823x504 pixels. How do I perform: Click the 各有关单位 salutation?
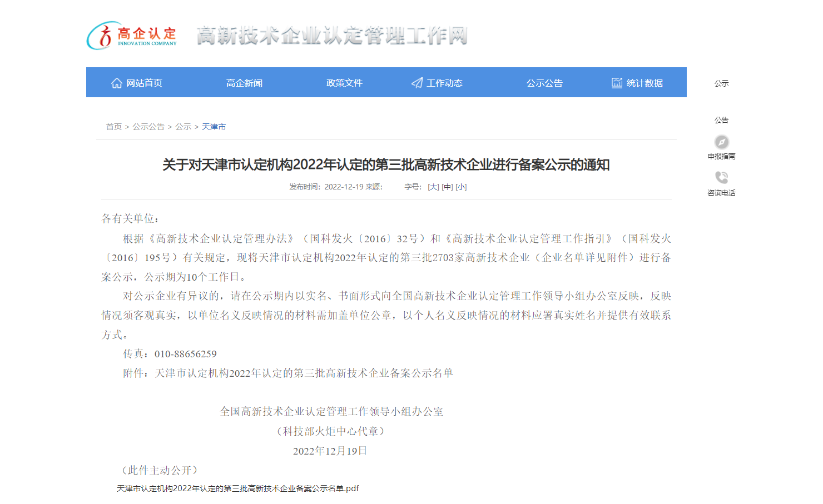(130, 218)
